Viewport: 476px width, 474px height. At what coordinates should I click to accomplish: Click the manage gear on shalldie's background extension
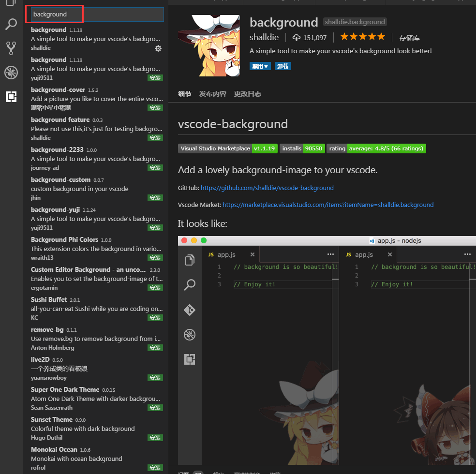pos(158,48)
